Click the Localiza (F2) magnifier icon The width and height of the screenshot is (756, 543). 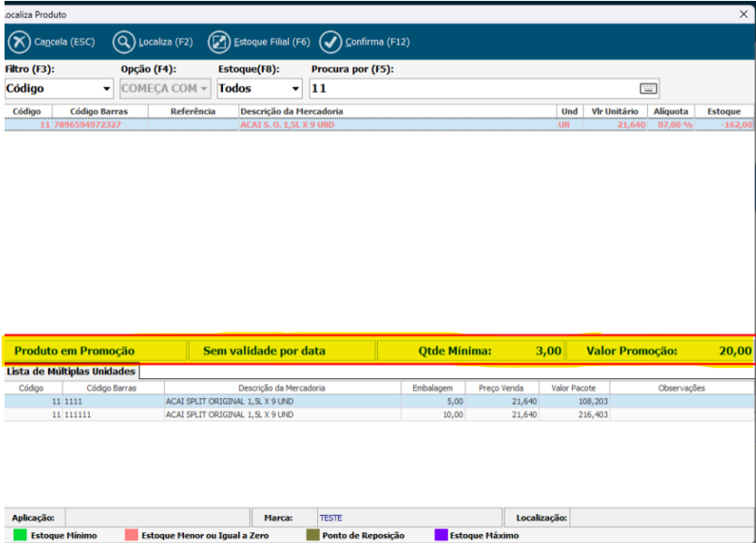click(124, 43)
